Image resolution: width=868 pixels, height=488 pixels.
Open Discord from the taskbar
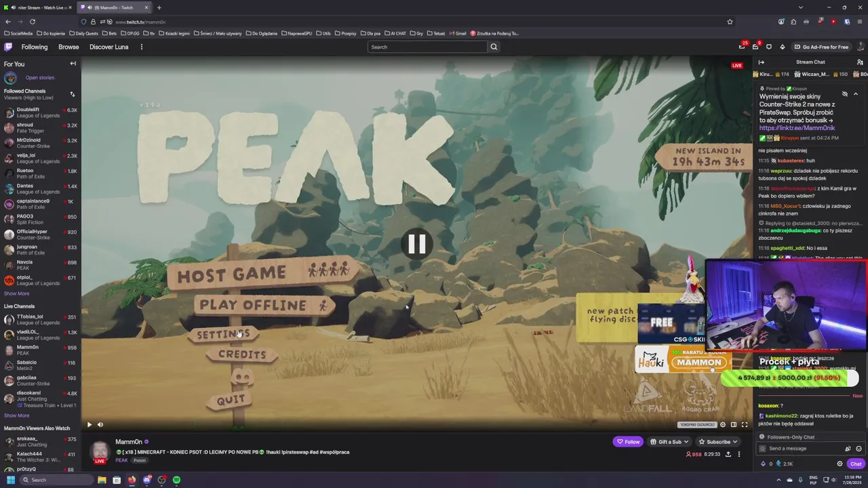pyautogui.click(x=146, y=480)
